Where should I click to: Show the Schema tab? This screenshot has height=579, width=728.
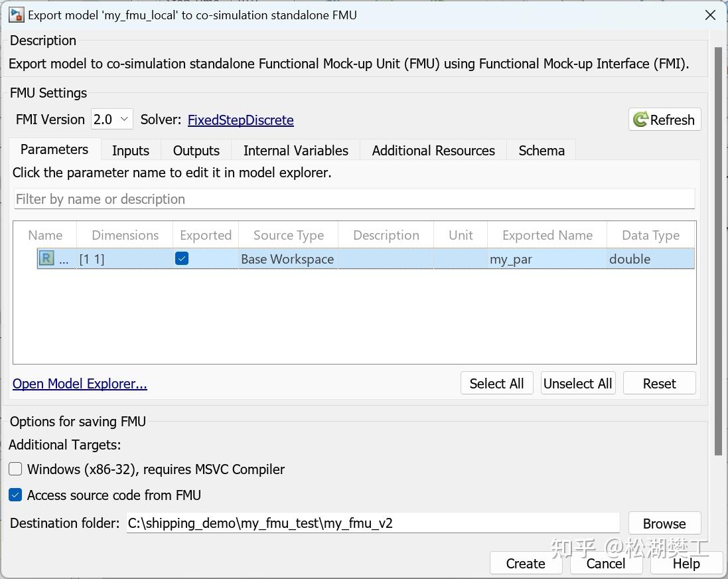point(542,151)
